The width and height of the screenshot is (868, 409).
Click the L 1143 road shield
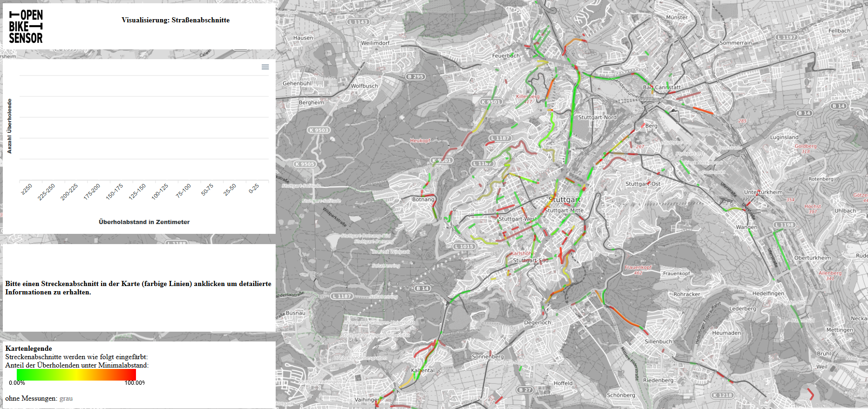(359, 22)
